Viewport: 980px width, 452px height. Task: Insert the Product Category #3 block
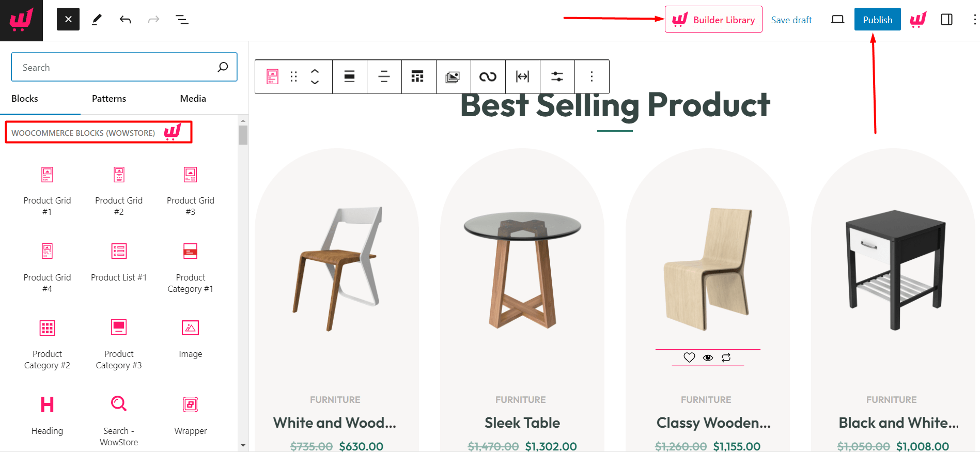click(x=119, y=345)
